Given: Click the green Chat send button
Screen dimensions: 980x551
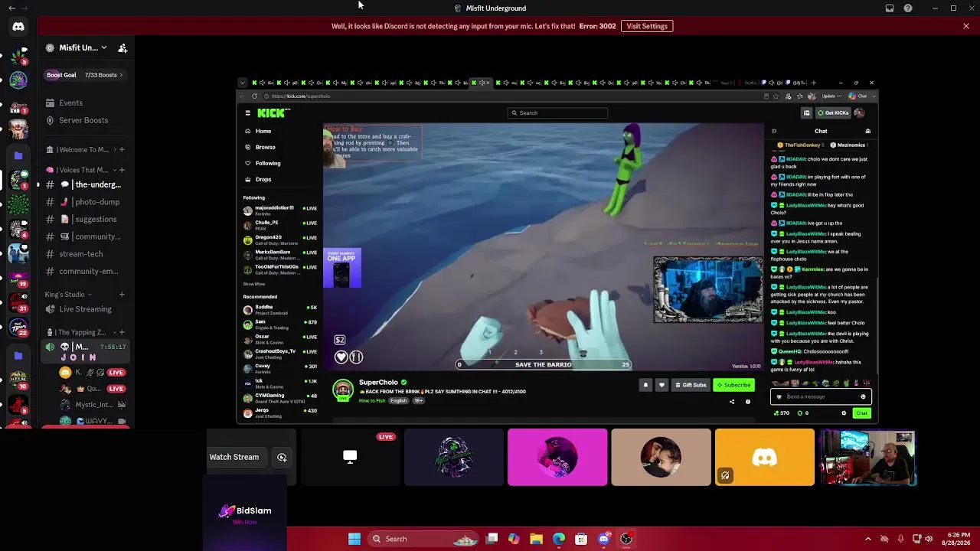Looking at the screenshot, I should click(x=862, y=413).
